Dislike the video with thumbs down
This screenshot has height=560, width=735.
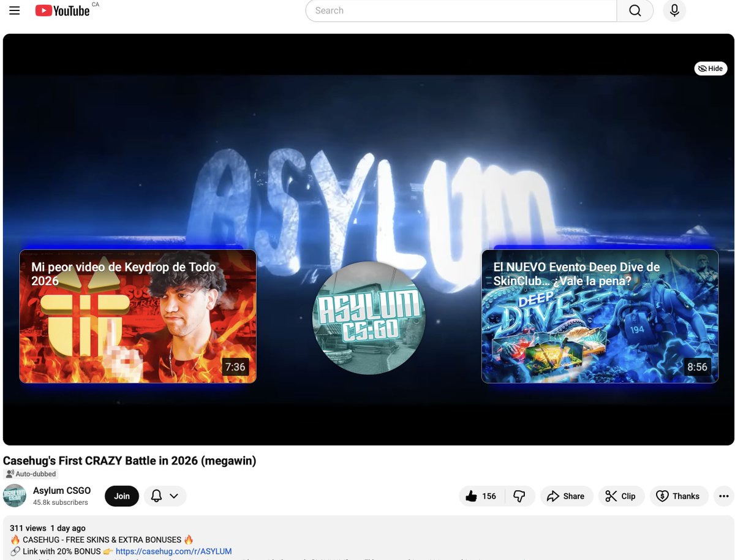519,496
